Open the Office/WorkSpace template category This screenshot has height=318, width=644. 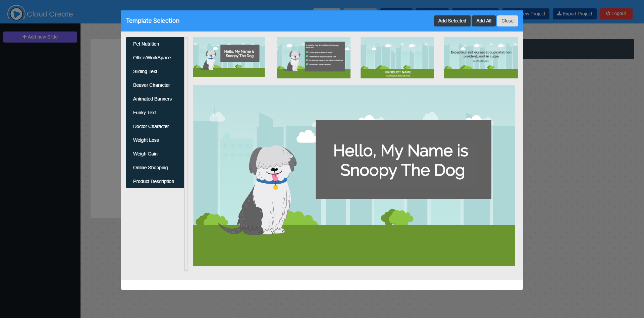click(152, 58)
